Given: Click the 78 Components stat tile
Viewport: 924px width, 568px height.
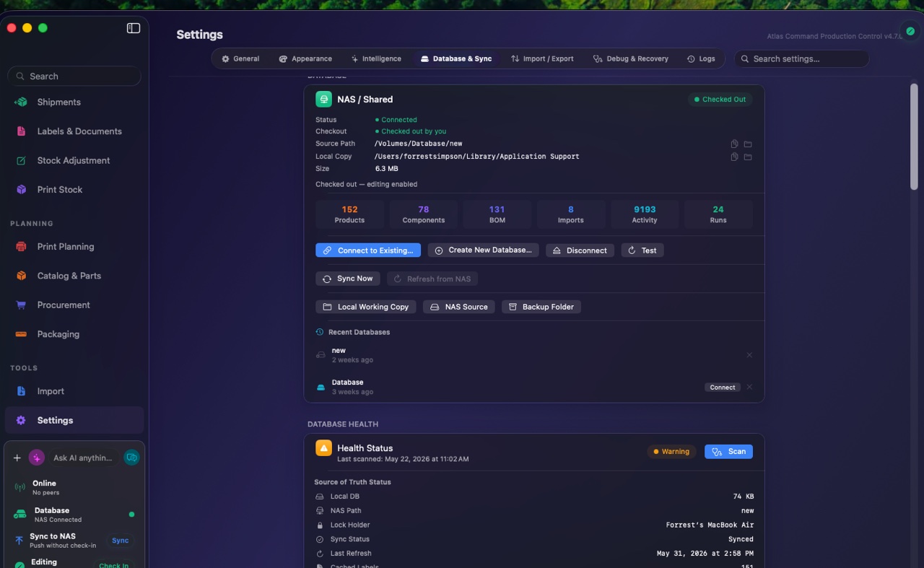Looking at the screenshot, I should pos(424,214).
